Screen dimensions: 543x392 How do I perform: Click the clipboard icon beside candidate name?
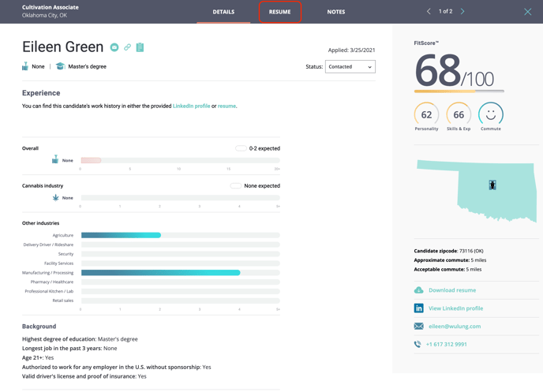140,48
